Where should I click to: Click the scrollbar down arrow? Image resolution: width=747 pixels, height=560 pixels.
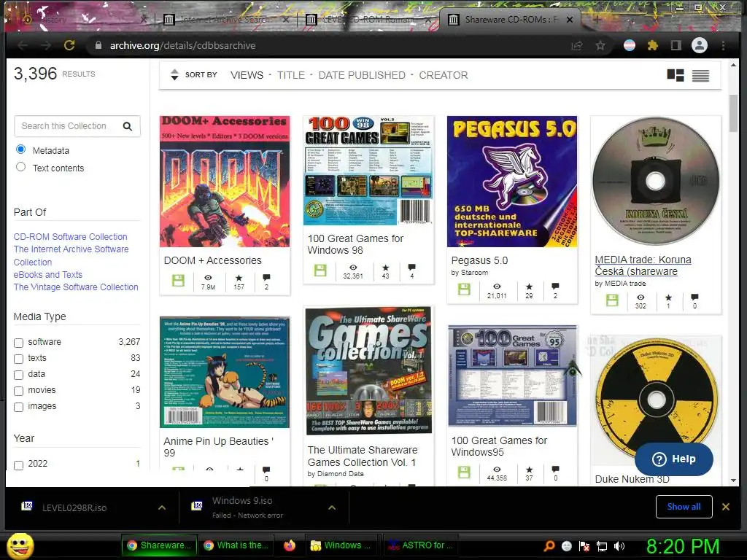coord(734,481)
